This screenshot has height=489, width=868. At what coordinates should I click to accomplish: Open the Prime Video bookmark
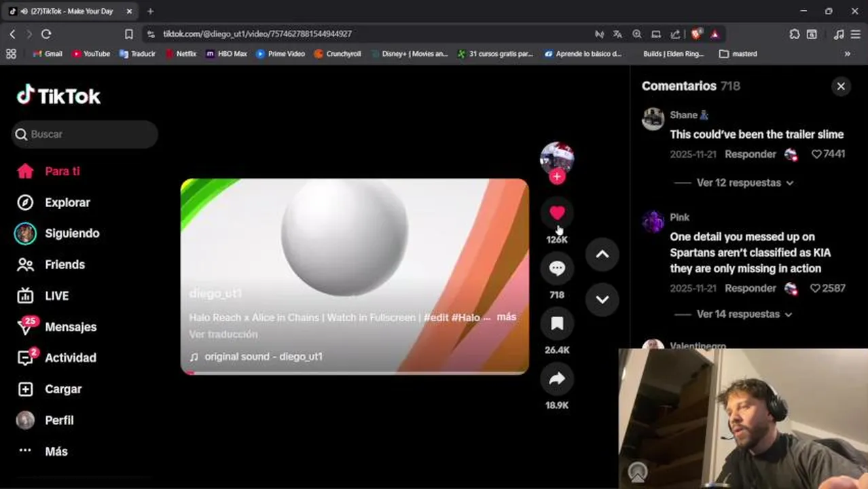(x=281, y=54)
